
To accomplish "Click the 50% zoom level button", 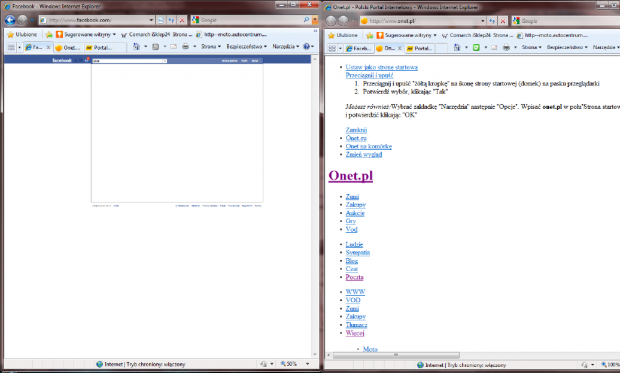I will pyautogui.click(x=289, y=364).
